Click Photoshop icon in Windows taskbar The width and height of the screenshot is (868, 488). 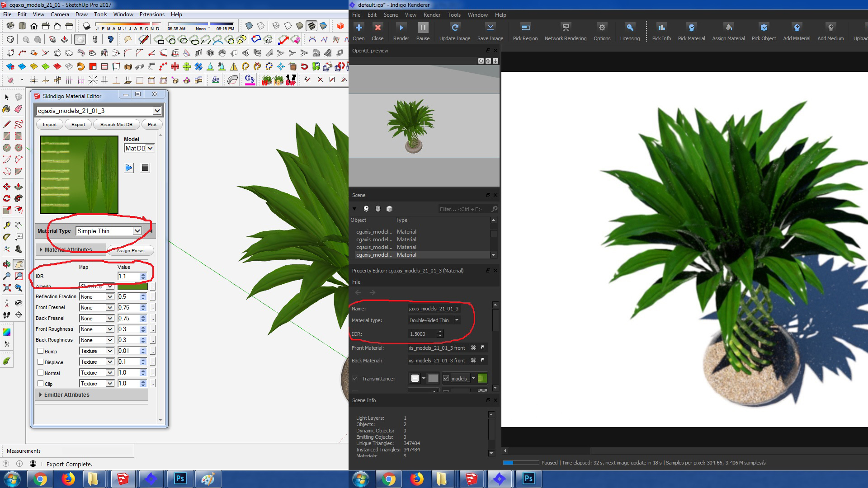pyautogui.click(x=180, y=479)
